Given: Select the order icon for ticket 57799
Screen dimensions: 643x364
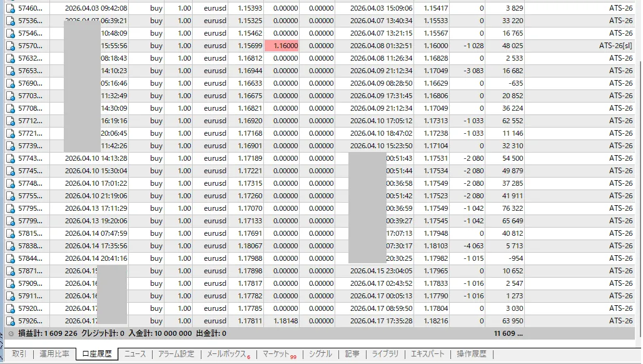Looking at the screenshot, I should pyautogui.click(x=11, y=221).
